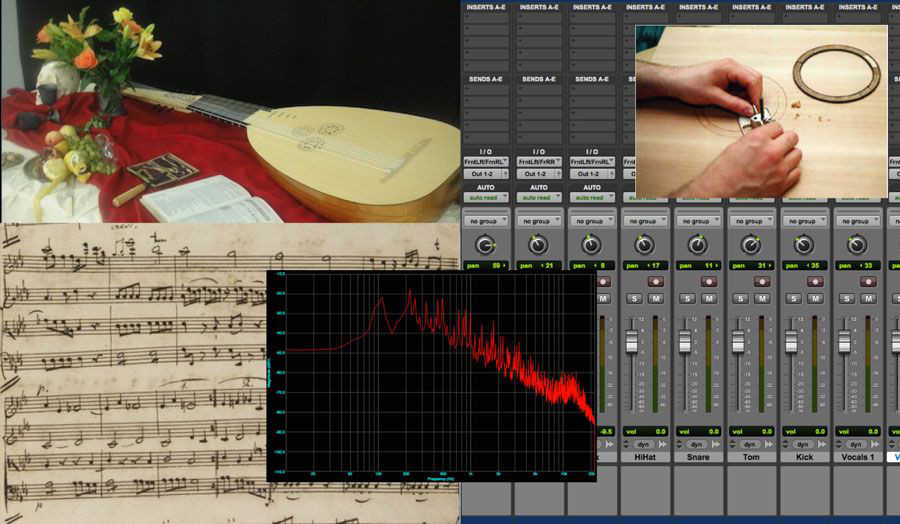Click the dyn button under Snare fader
This screenshot has height=524, width=900.
(x=697, y=444)
